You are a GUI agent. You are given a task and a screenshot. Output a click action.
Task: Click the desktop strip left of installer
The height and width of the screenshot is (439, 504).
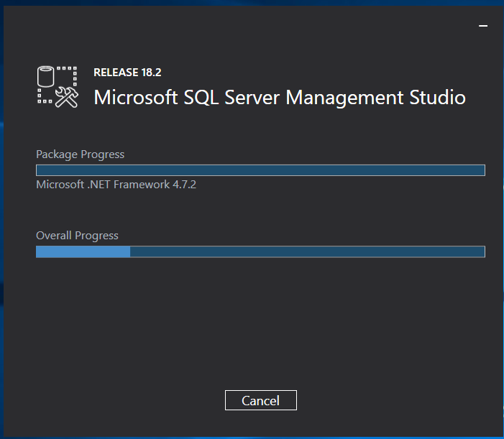tap(2, 216)
